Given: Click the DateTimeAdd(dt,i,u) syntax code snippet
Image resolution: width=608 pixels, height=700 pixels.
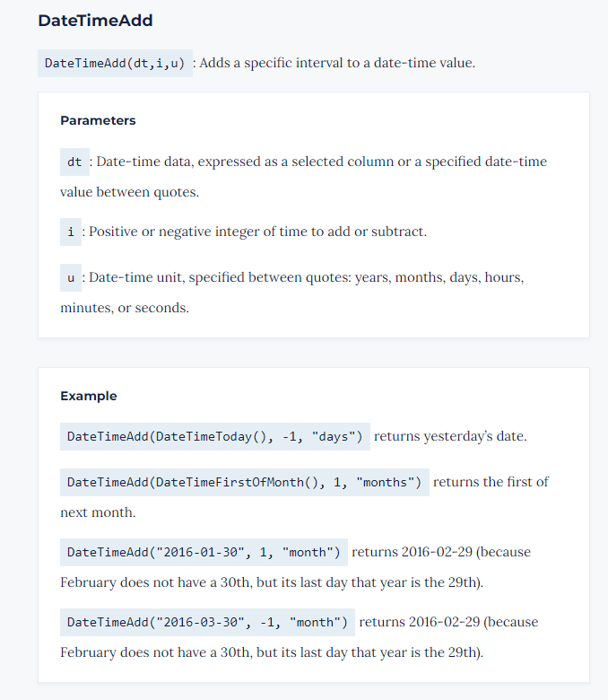Looking at the screenshot, I should tap(115, 64).
